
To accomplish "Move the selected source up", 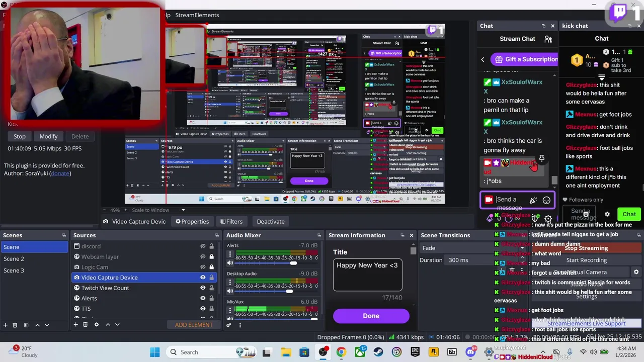I will [x=108, y=325].
